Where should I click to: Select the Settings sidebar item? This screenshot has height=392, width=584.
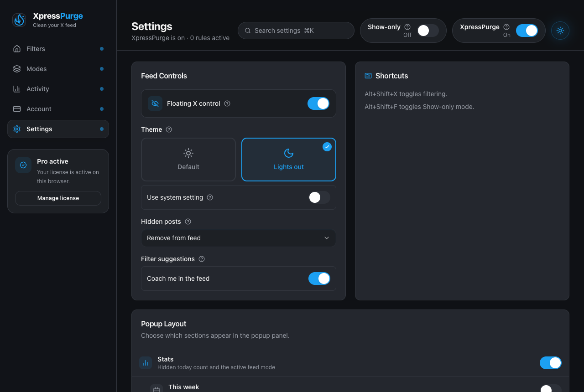coord(58,129)
